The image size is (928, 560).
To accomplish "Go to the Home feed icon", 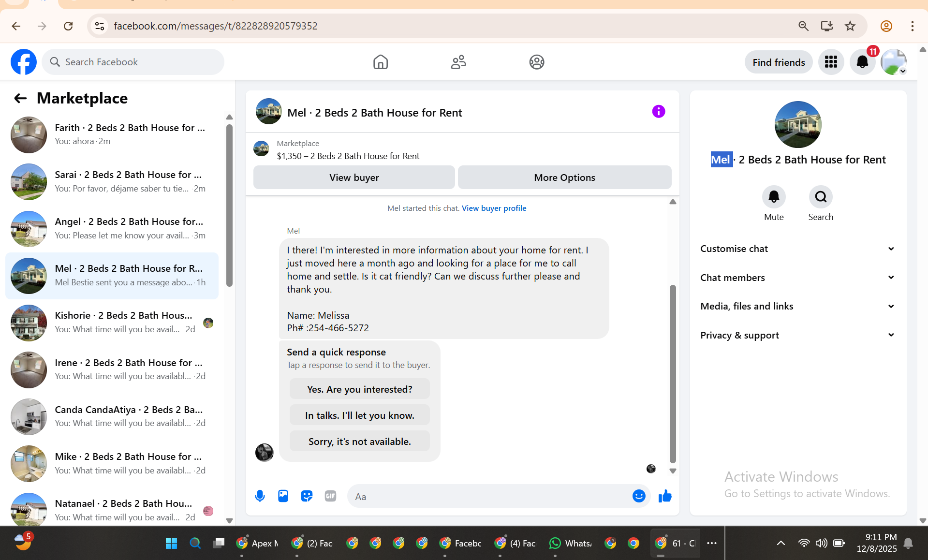I will (x=381, y=62).
